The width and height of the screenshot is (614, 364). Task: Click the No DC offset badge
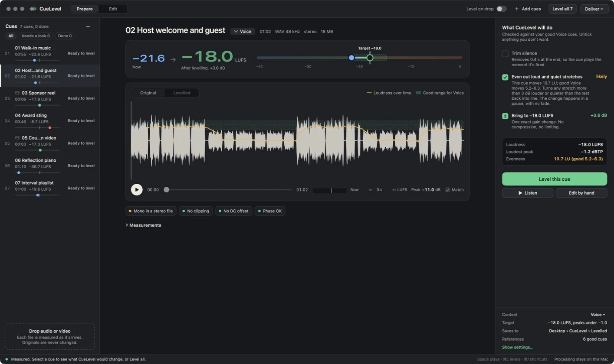[233, 211]
